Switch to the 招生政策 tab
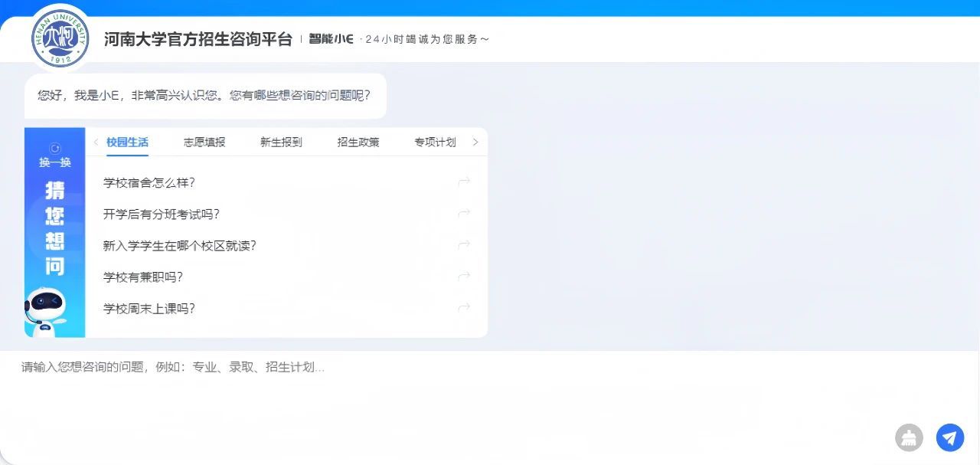980x465 pixels. (358, 142)
